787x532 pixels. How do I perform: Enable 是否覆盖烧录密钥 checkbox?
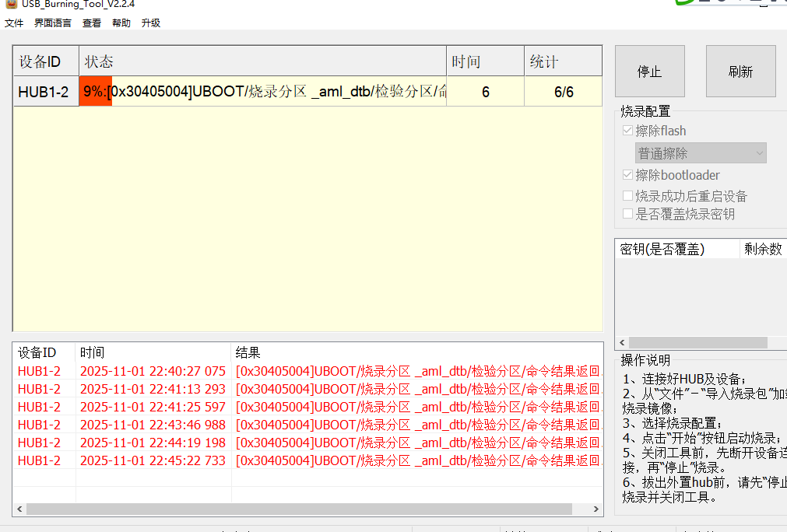pyautogui.click(x=628, y=214)
